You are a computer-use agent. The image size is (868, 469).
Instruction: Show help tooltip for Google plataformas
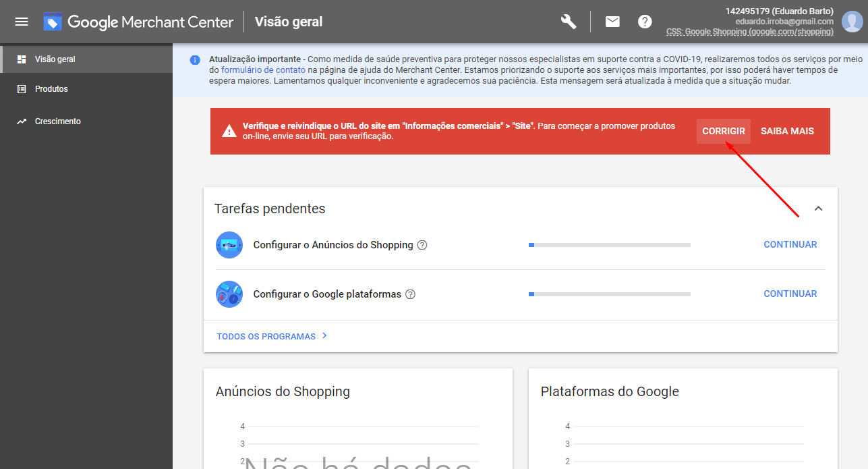click(410, 294)
